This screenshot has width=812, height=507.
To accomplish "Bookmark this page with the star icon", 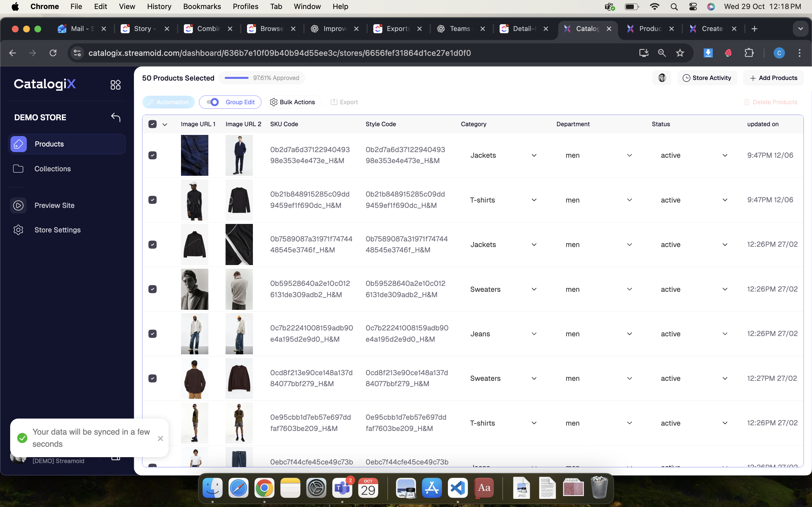I will tap(680, 53).
